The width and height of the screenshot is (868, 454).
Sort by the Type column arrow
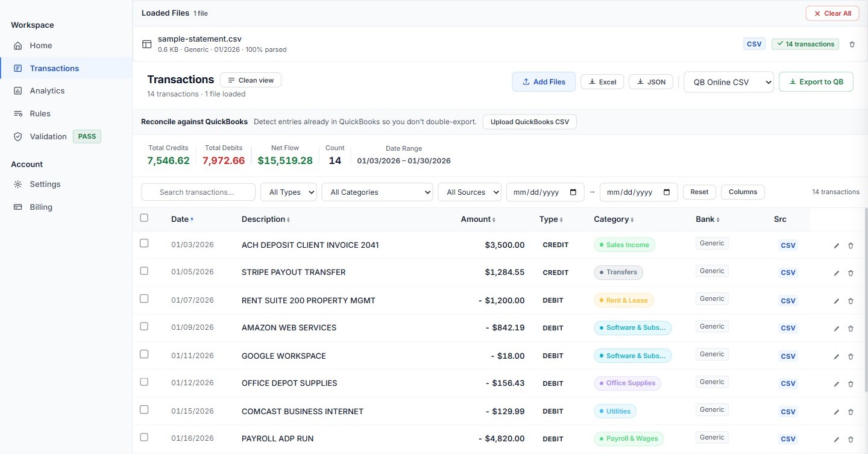click(x=561, y=219)
